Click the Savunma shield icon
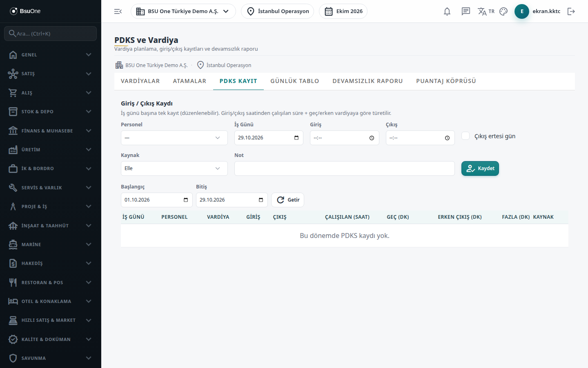This screenshot has height=368, width=588. (13, 358)
